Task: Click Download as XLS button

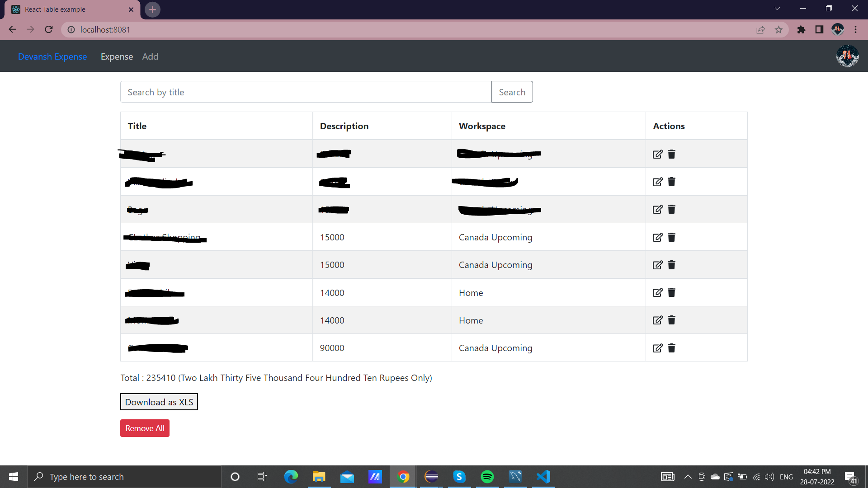Action: (159, 402)
